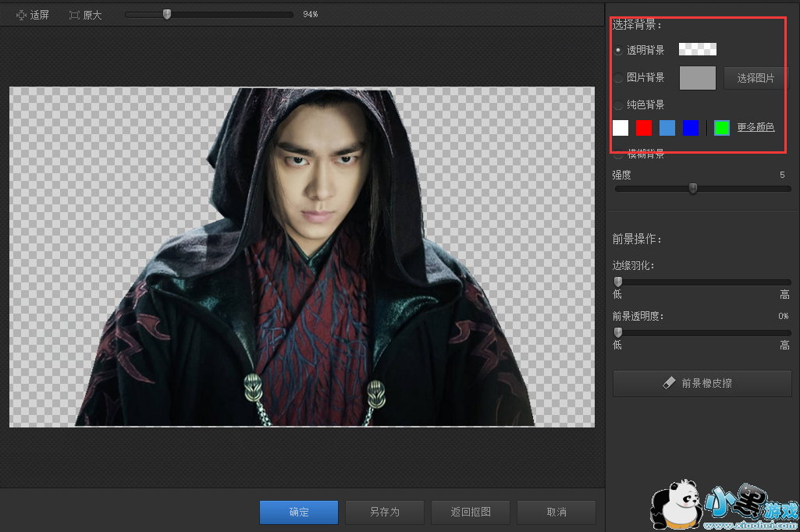This screenshot has height=532, width=800.
Task: Click the 边缘羽化 edge feather slider handle
Action: tap(618, 282)
